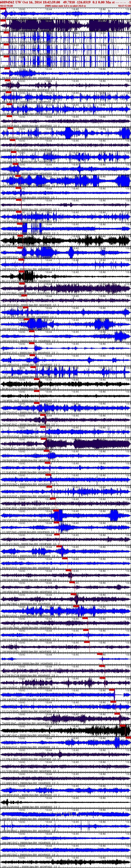The image size is (131, 868).
Task: Click the red pick marker on UW NN18 trace
Action: point(100,654)
